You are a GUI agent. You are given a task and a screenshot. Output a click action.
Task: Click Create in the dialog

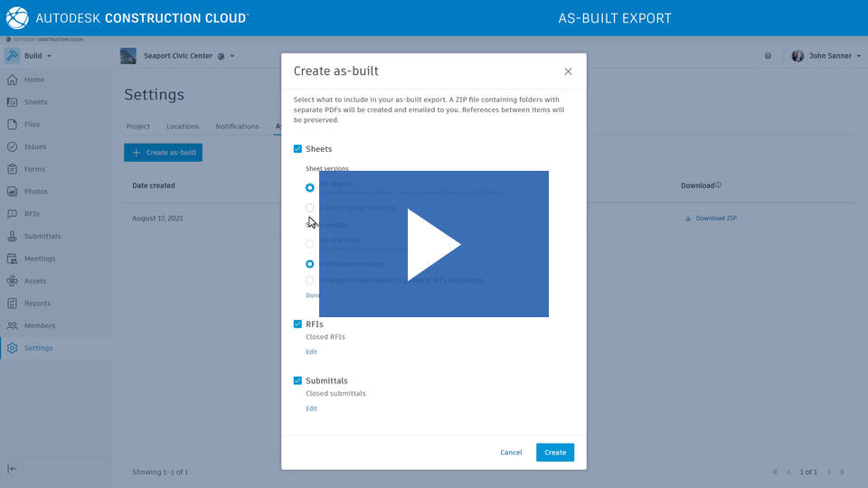tap(554, 452)
